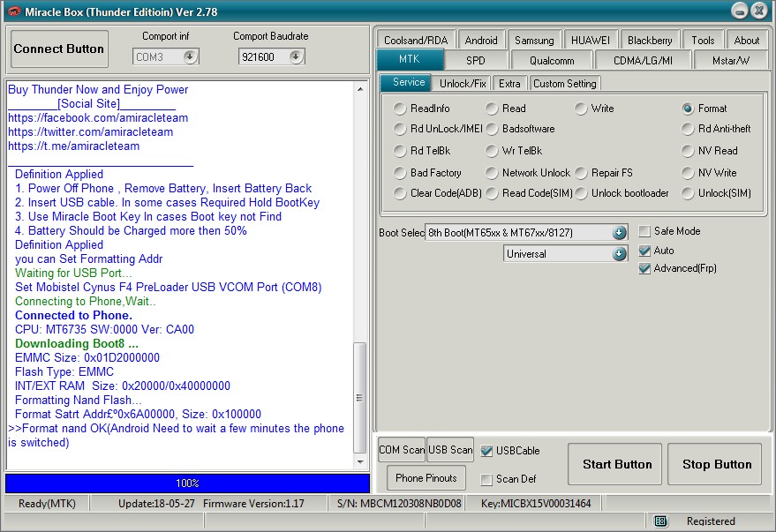Enable the Safe Mode checkbox

pos(644,231)
